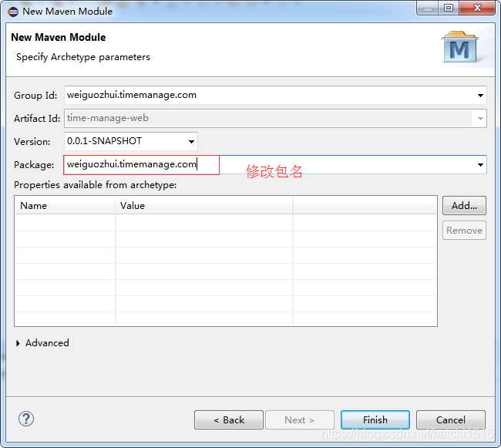This screenshot has height=448, width=501.
Task: Click the help question mark icon
Action: tap(26, 419)
